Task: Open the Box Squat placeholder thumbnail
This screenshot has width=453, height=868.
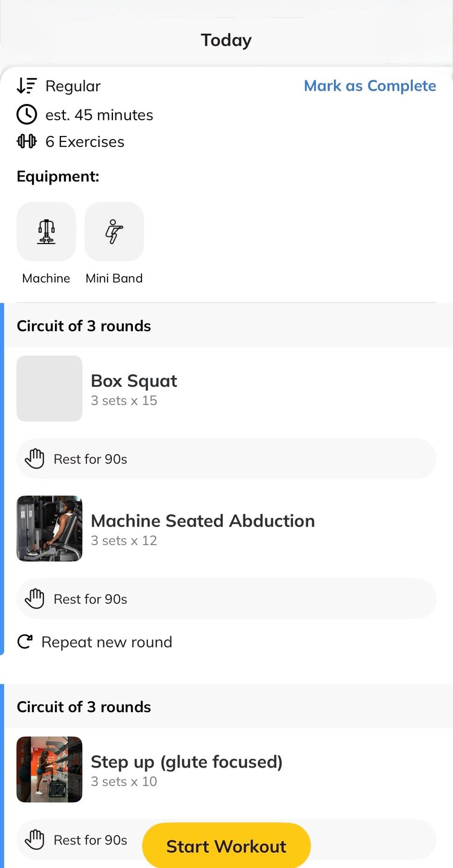Action: [x=50, y=388]
